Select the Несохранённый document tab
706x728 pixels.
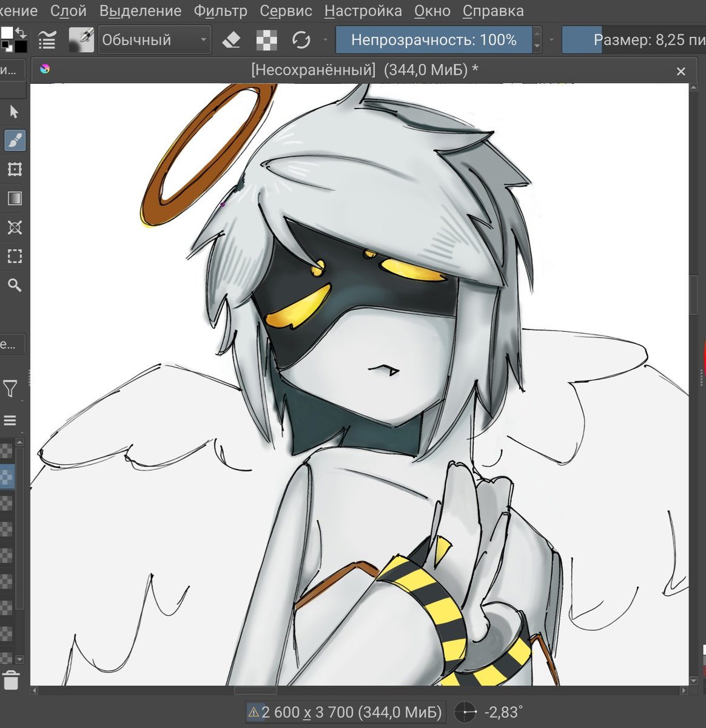tap(364, 70)
